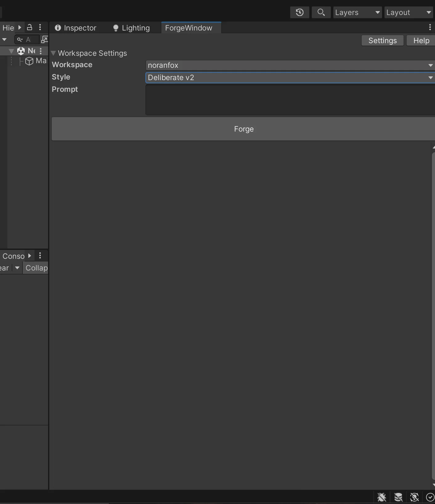The height and width of the screenshot is (504, 435).
Task: Click the Forge button
Action: (x=243, y=129)
